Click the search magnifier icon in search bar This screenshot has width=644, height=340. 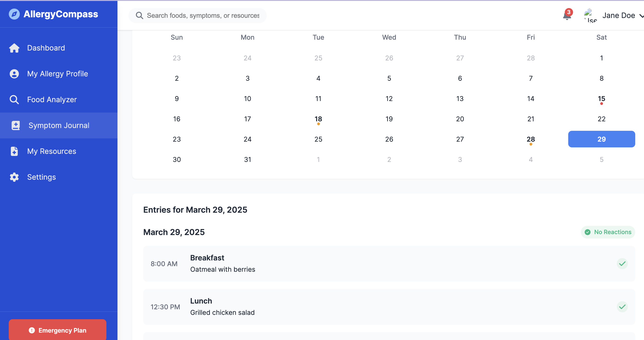click(x=139, y=15)
